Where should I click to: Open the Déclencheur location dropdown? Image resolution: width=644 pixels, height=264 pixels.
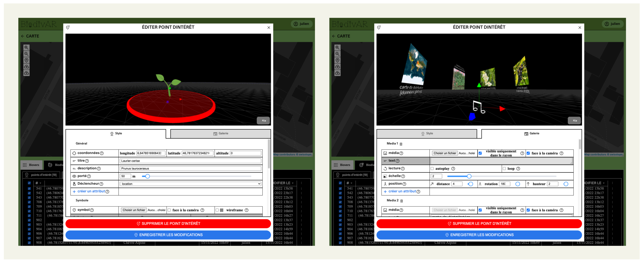pyautogui.click(x=190, y=184)
